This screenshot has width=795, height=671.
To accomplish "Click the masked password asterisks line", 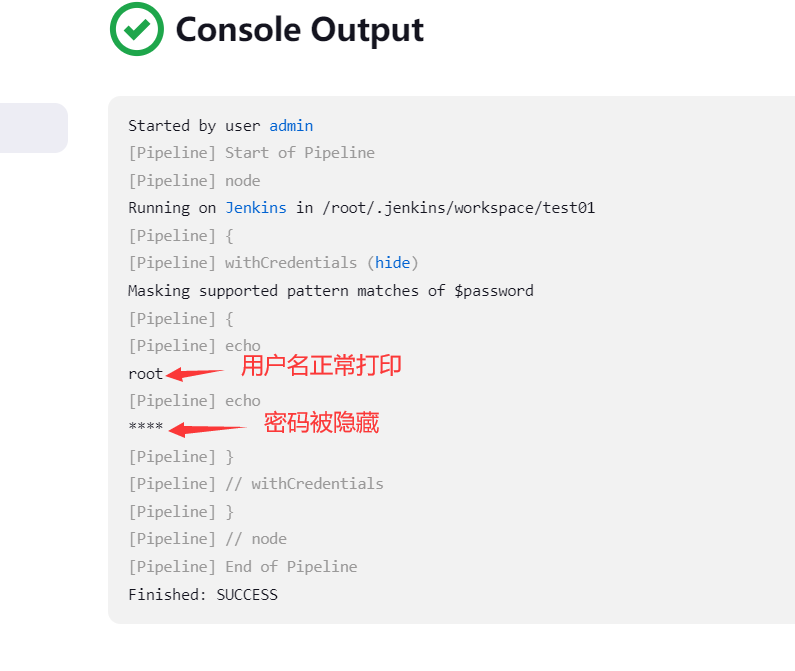I will tap(146, 427).
